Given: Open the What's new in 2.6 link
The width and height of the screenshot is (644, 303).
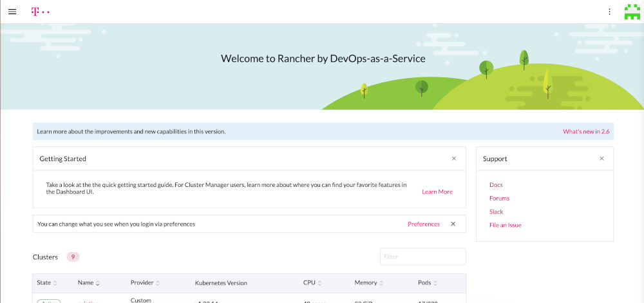Looking at the screenshot, I should pos(586,132).
